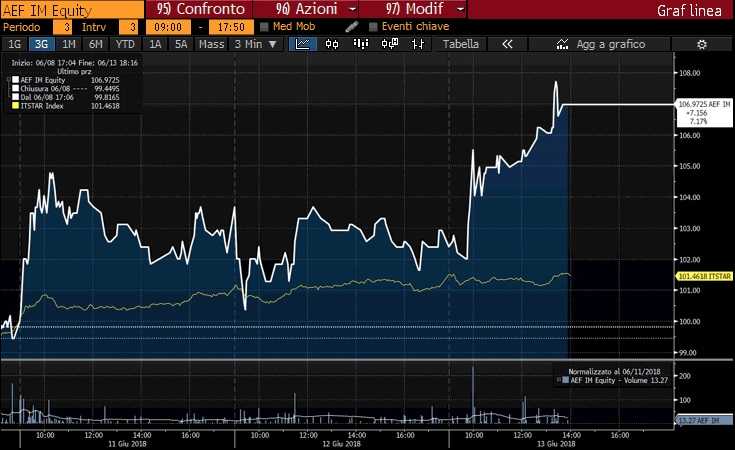Click the 106.9725 AEF IM price label
Screen dimensions: 735x450
pyautogui.click(x=705, y=112)
